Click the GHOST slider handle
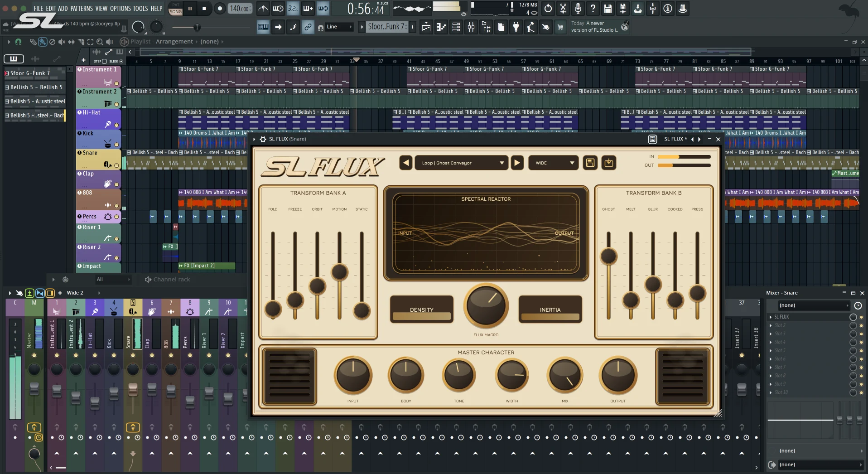The width and height of the screenshot is (868, 474). click(608, 256)
